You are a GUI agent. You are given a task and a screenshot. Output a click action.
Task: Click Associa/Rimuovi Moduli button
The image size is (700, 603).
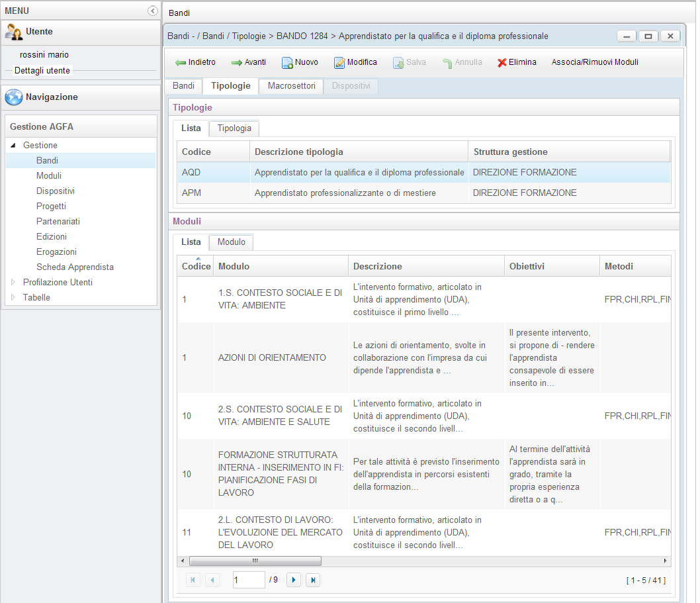click(594, 62)
